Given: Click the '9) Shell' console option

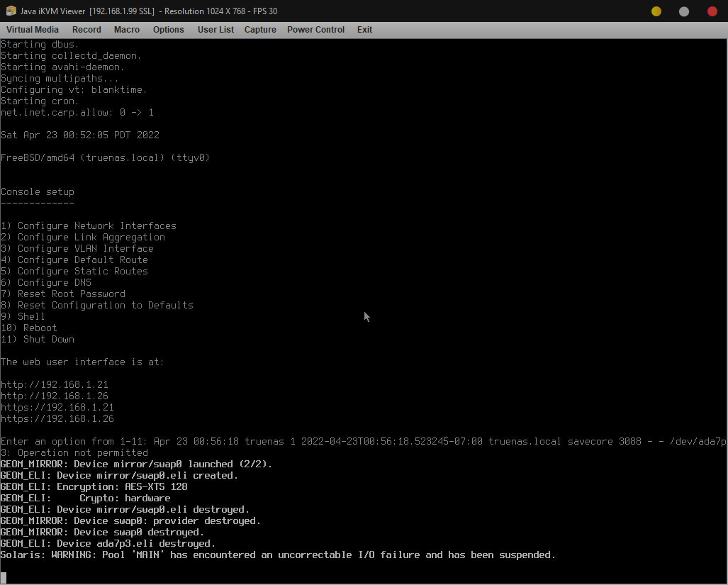Looking at the screenshot, I should [x=23, y=317].
